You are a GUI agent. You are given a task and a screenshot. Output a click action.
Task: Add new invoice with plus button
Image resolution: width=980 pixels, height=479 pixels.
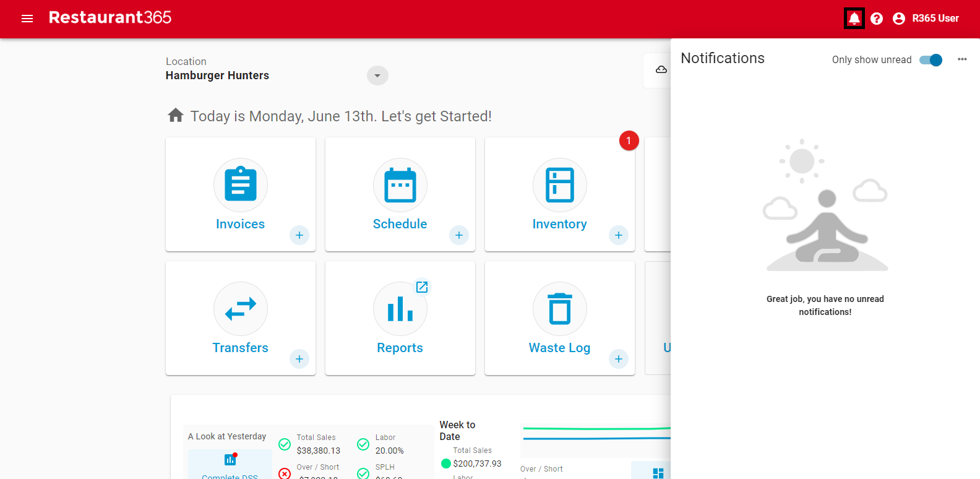299,235
